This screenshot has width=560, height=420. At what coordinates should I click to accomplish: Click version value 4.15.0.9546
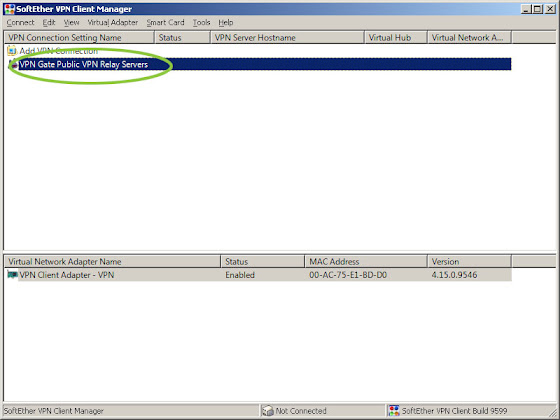[454, 275]
